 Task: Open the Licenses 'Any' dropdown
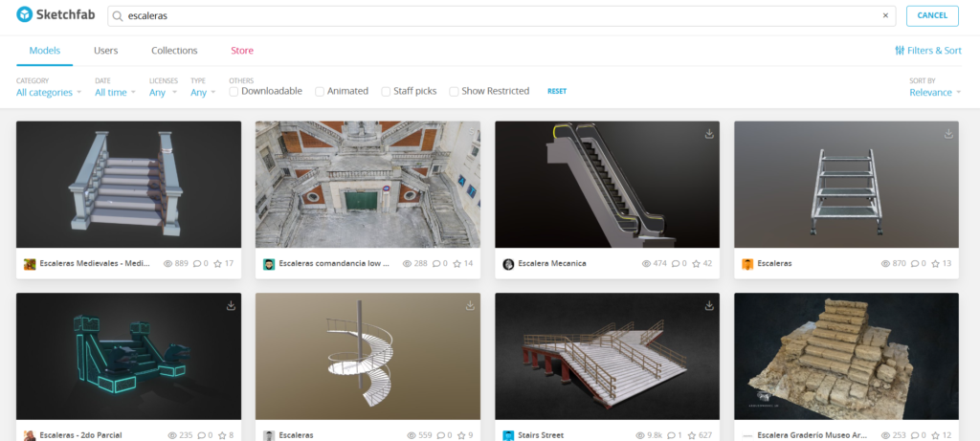tap(163, 93)
